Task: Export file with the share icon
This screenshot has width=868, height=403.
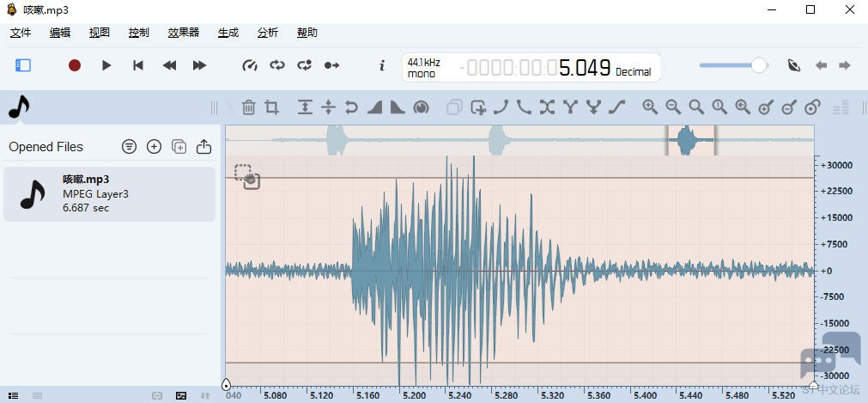Action: pos(203,146)
